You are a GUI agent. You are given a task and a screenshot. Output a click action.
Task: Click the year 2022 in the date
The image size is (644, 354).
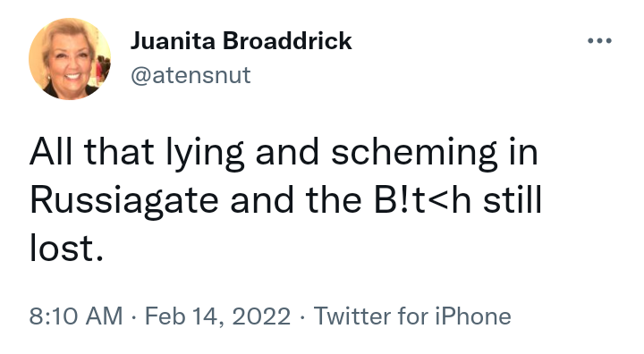pos(261,316)
